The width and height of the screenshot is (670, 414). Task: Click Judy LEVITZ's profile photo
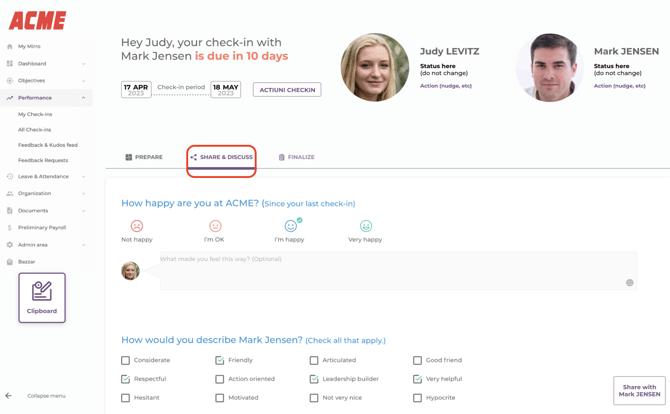click(x=374, y=67)
